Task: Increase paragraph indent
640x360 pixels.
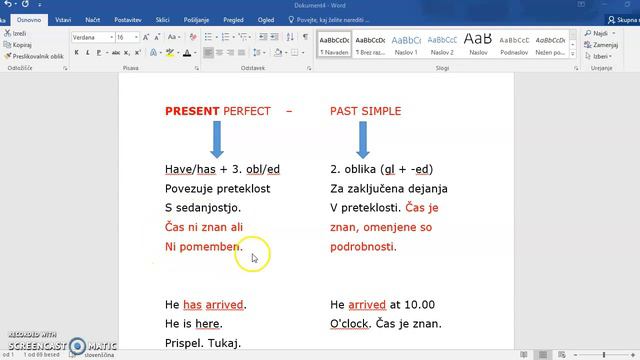Action: pos(275,37)
